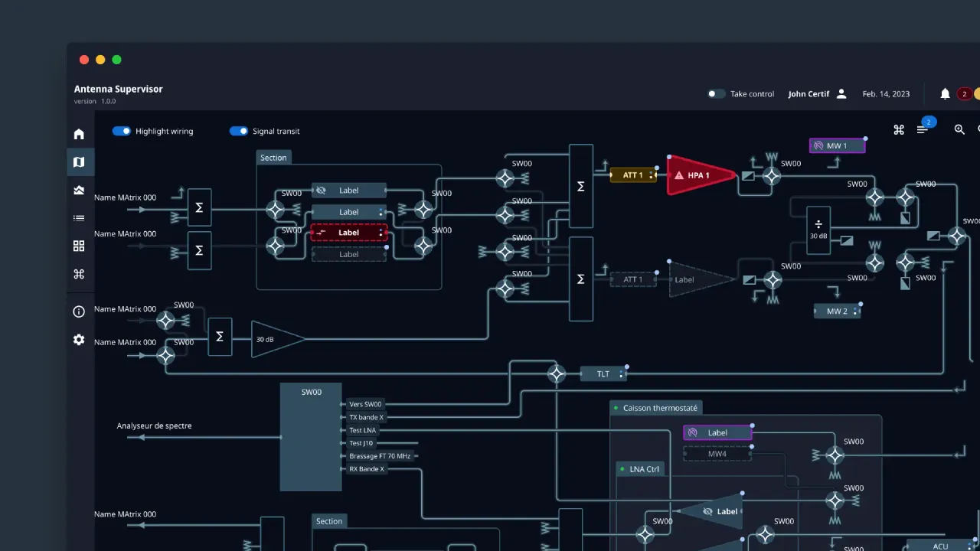Open the filter list with badge 2
Image resolution: width=980 pixels, height=551 pixels.
click(923, 130)
